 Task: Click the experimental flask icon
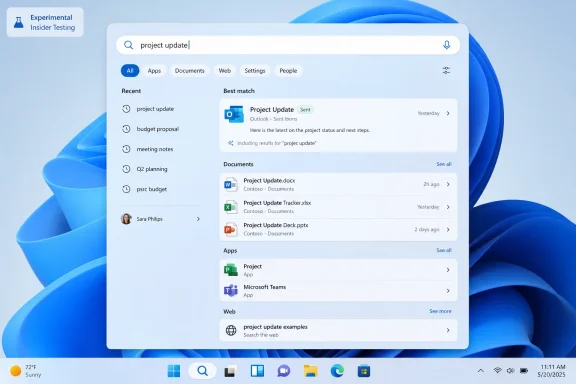click(x=19, y=22)
